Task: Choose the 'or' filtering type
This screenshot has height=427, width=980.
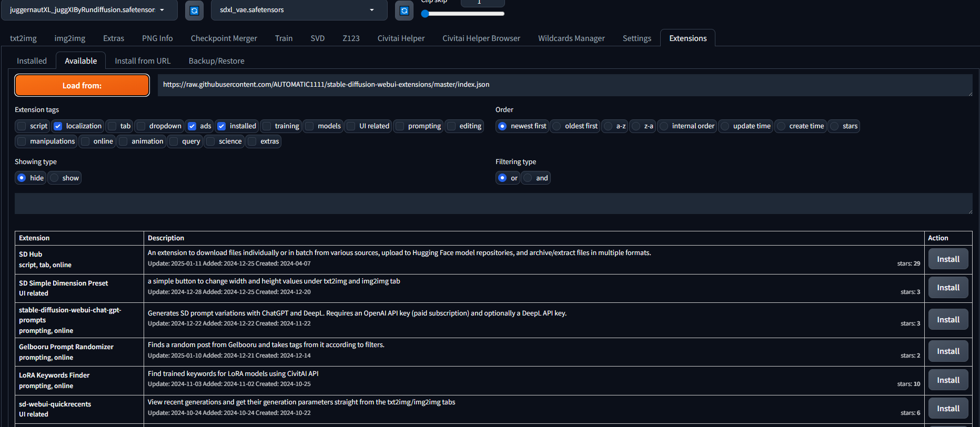Action: pos(502,178)
